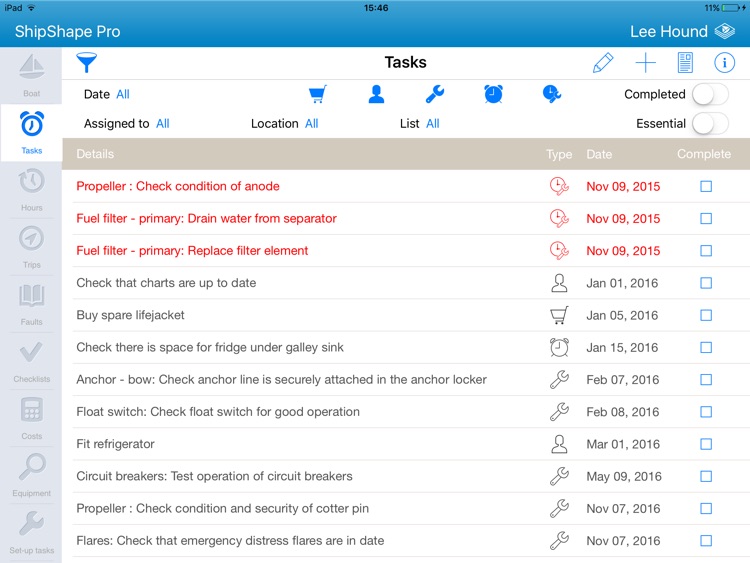Click date 'Jan 15, 2016'
This screenshot has width=750, height=563.
click(622, 348)
